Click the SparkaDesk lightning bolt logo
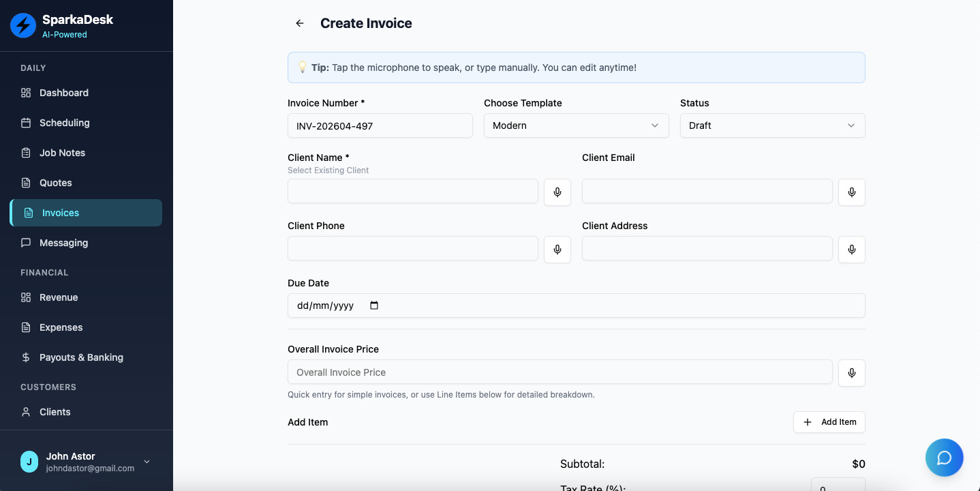The image size is (980, 491). click(x=23, y=26)
